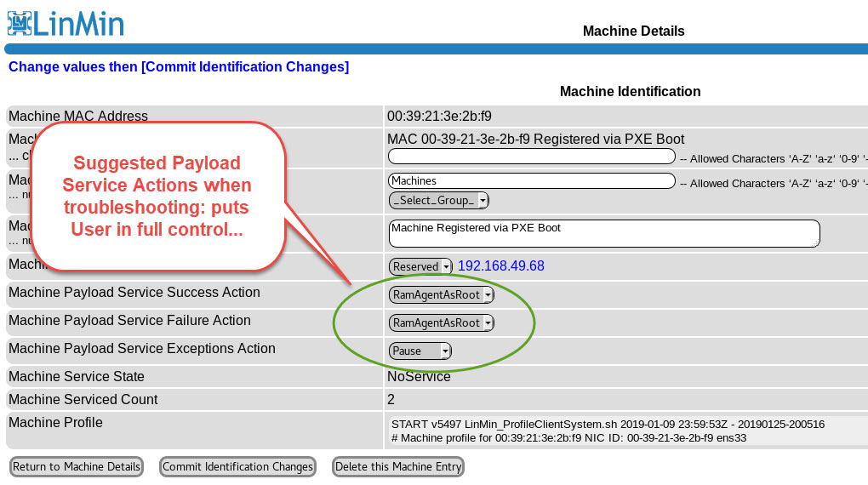
Task: Click the 'Machine Identification' section heading
Action: [x=630, y=92]
